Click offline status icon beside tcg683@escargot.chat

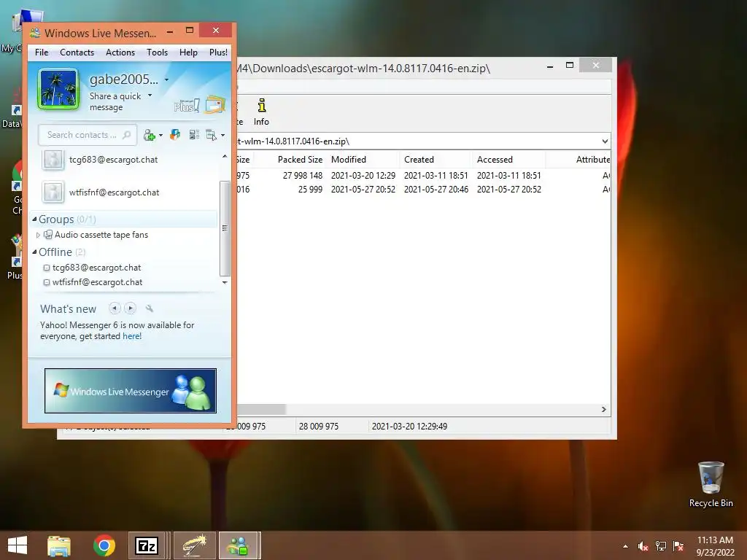click(x=47, y=268)
